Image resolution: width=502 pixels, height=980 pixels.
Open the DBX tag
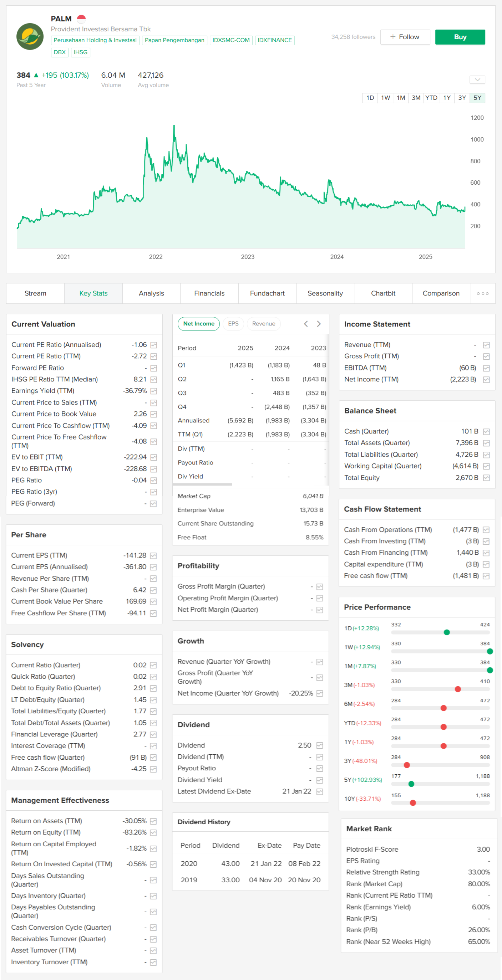60,52
